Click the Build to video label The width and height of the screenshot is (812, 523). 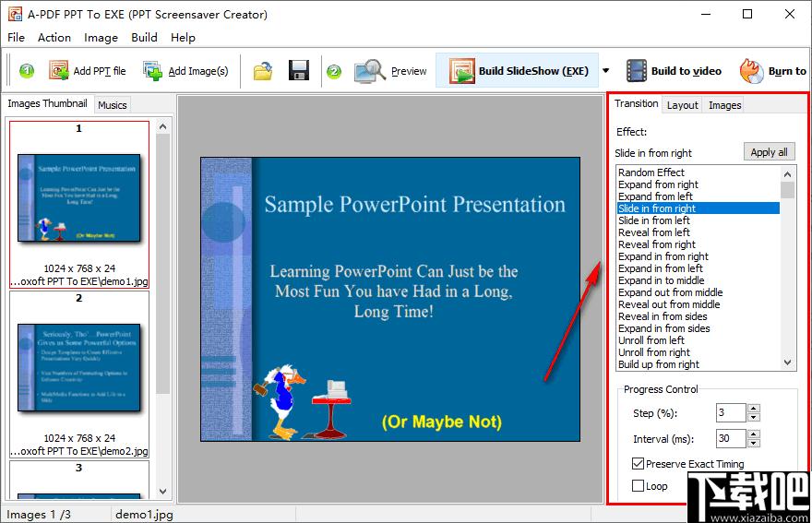[x=687, y=71]
